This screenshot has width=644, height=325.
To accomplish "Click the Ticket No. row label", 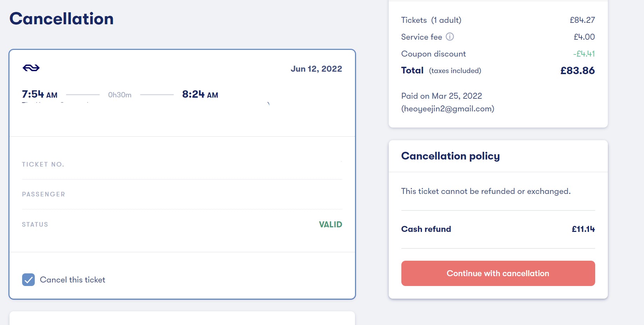I will pos(43,164).
